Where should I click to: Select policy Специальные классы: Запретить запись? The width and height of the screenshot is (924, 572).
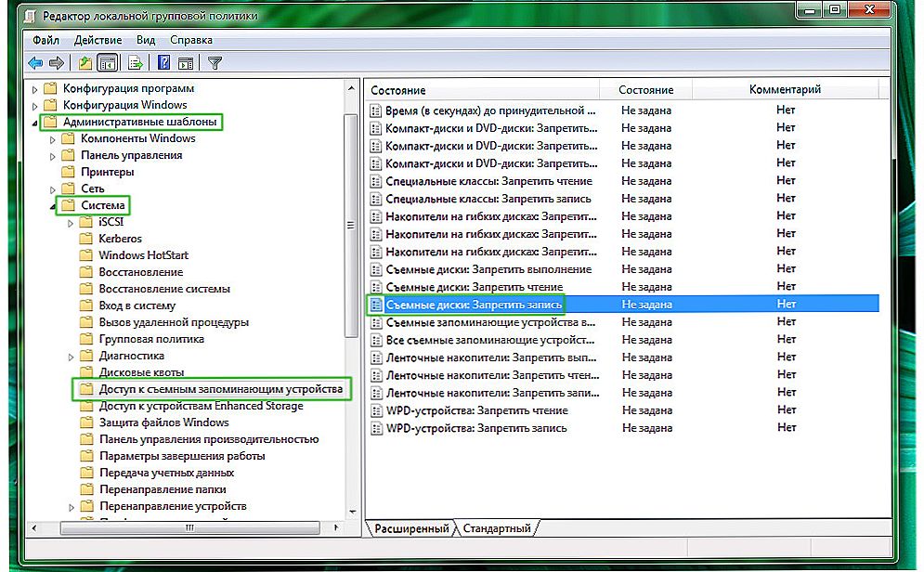coord(488,199)
